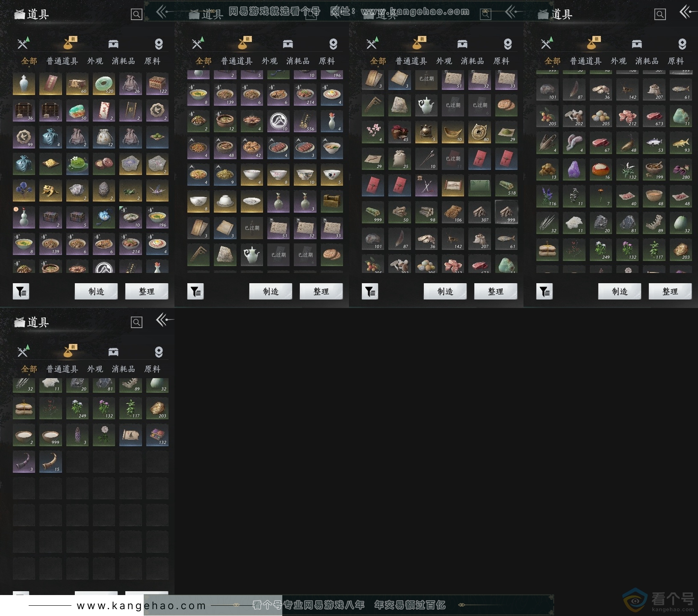Select item stack of 556 in second panel
The width and height of the screenshot is (698, 616).
click(305, 121)
